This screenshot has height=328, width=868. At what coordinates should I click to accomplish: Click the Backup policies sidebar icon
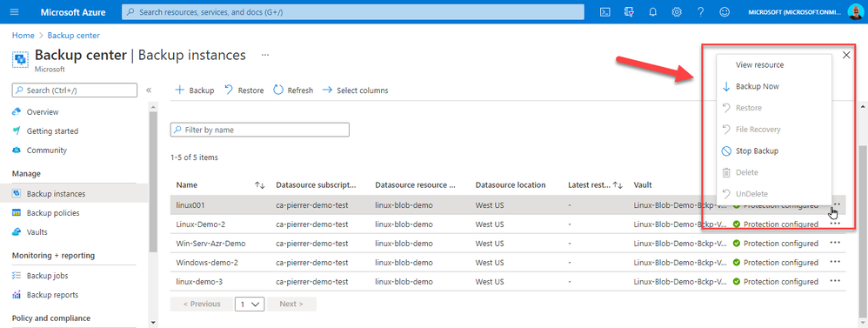[17, 213]
